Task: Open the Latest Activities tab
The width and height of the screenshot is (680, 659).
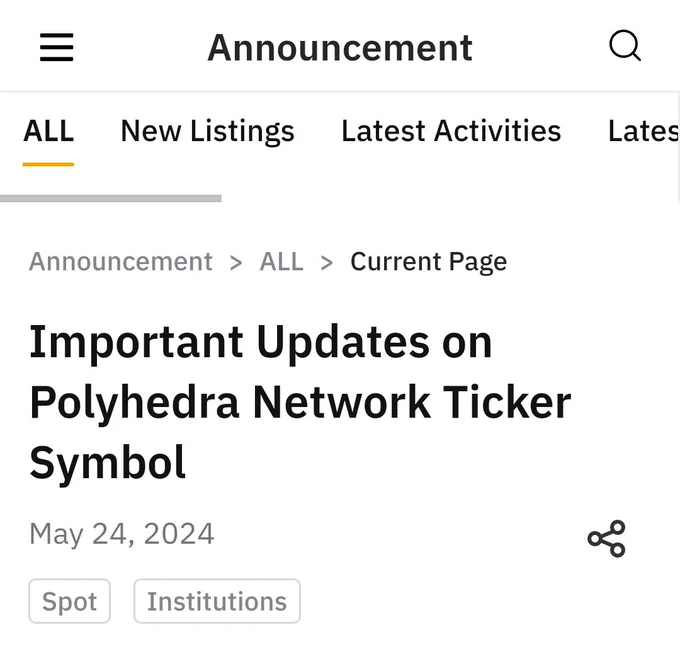Action: point(451,131)
